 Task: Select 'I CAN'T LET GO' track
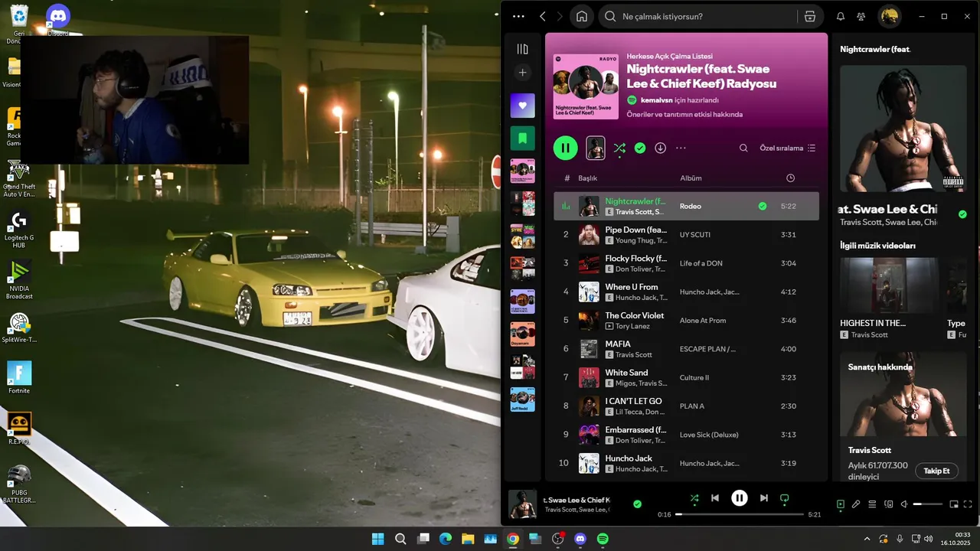coord(686,406)
